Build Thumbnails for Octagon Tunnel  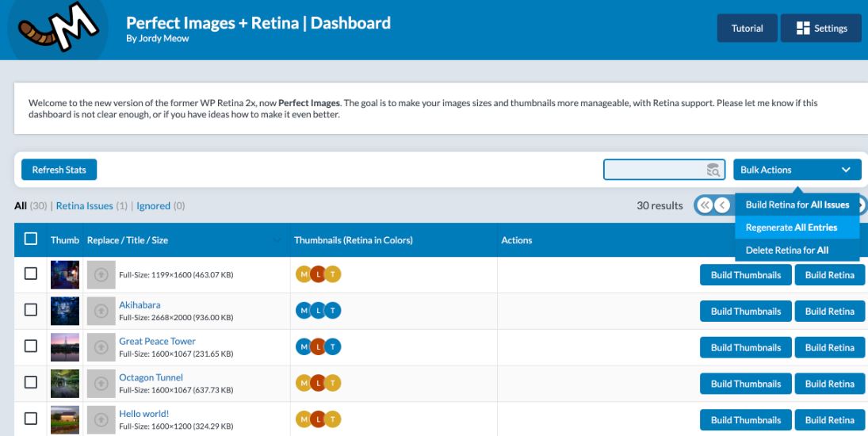746,384
